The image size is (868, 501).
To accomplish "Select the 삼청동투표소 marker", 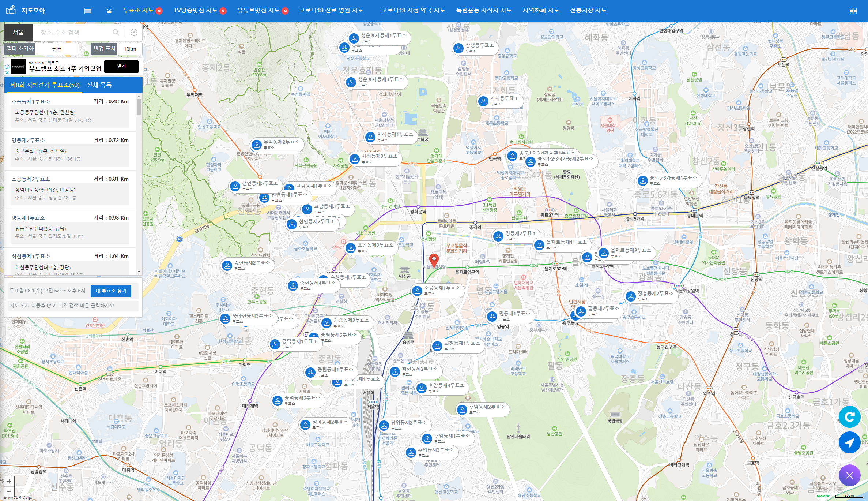I will tap(475, 48).
